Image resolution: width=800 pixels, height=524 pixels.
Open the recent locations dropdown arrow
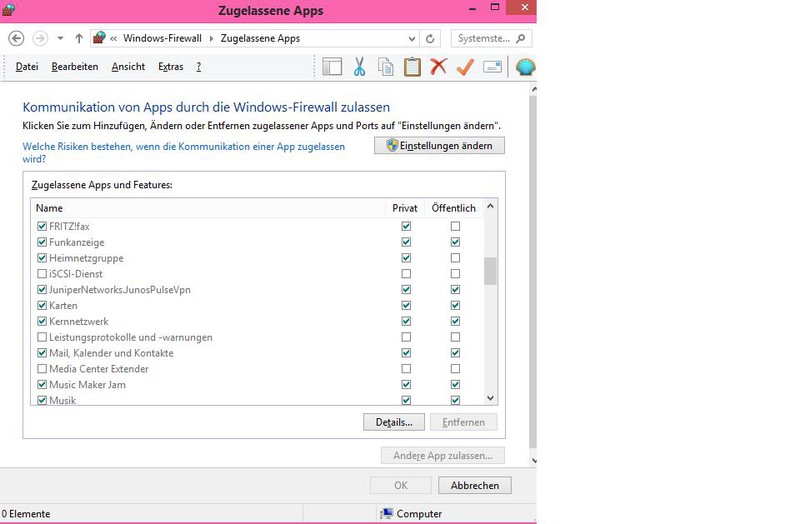click(60, 38)
